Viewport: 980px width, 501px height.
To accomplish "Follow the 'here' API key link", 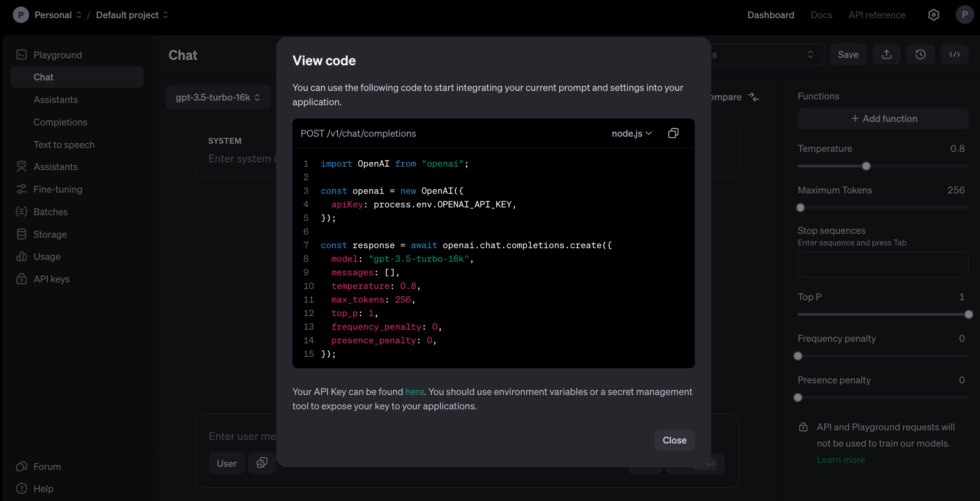I will (x=414, y=391).
